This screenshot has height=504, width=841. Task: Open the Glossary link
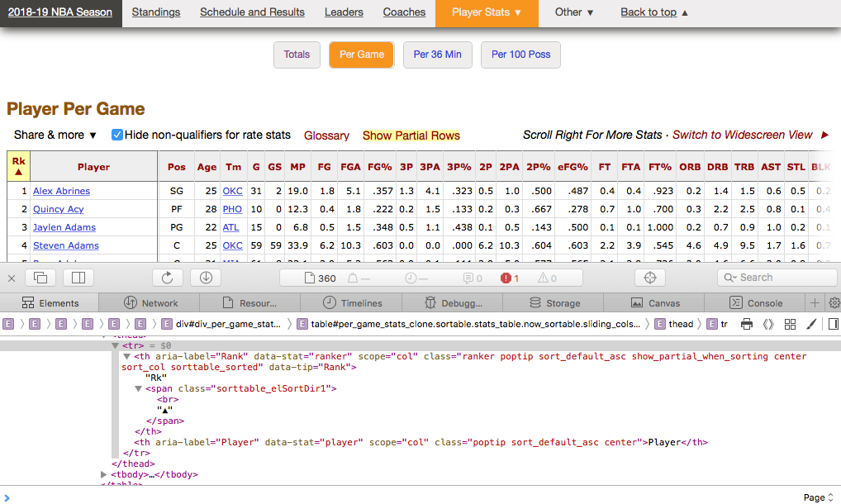coord(326,136)
